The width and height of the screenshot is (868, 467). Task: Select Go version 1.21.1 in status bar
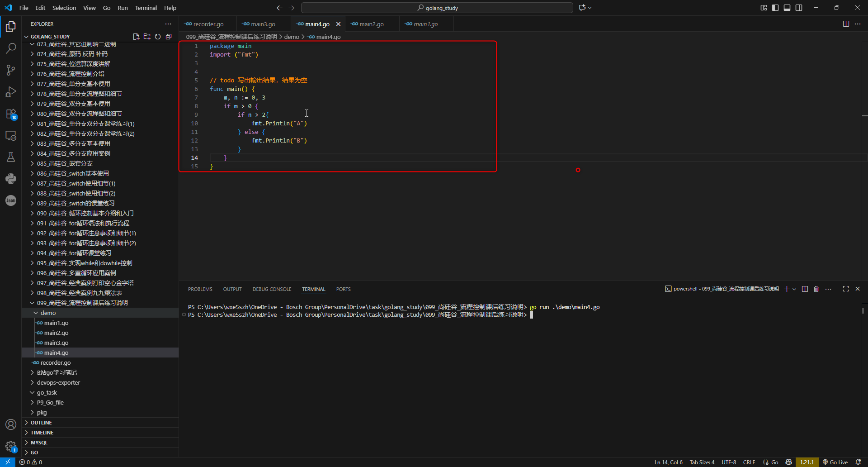[807, 462]
